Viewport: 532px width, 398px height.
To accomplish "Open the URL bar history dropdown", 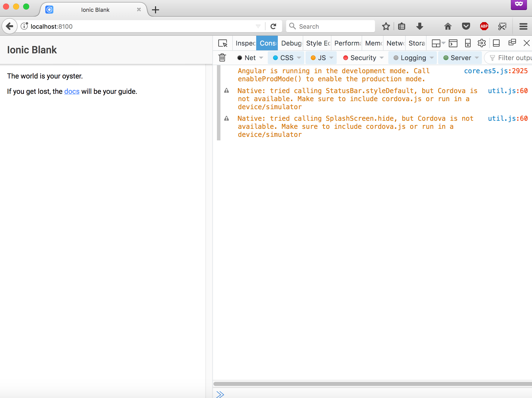I will [x=258, y=26].
